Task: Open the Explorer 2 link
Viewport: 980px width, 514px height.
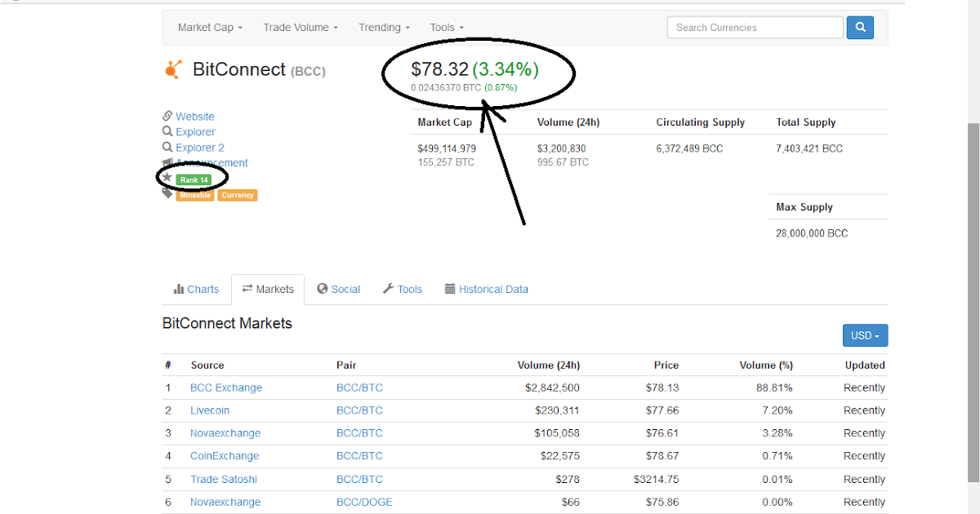Action: [200, 148]
